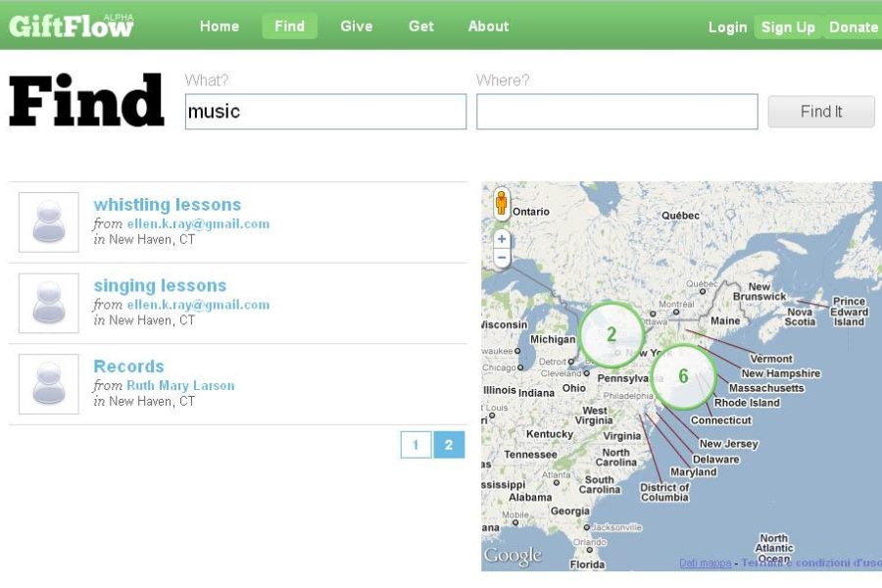Image resolution: width=882 pixels, height=588 pixels.
Task: Open the Home menu item
Action: coord(220,26)
